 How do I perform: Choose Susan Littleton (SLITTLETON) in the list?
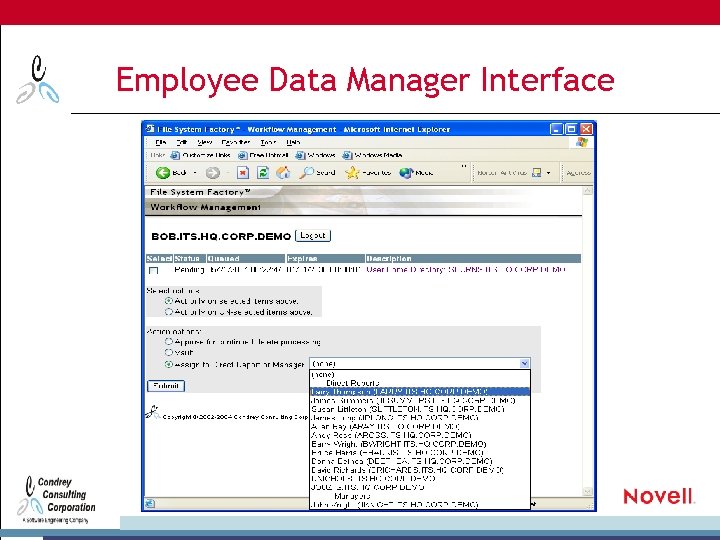click(420, 409)
